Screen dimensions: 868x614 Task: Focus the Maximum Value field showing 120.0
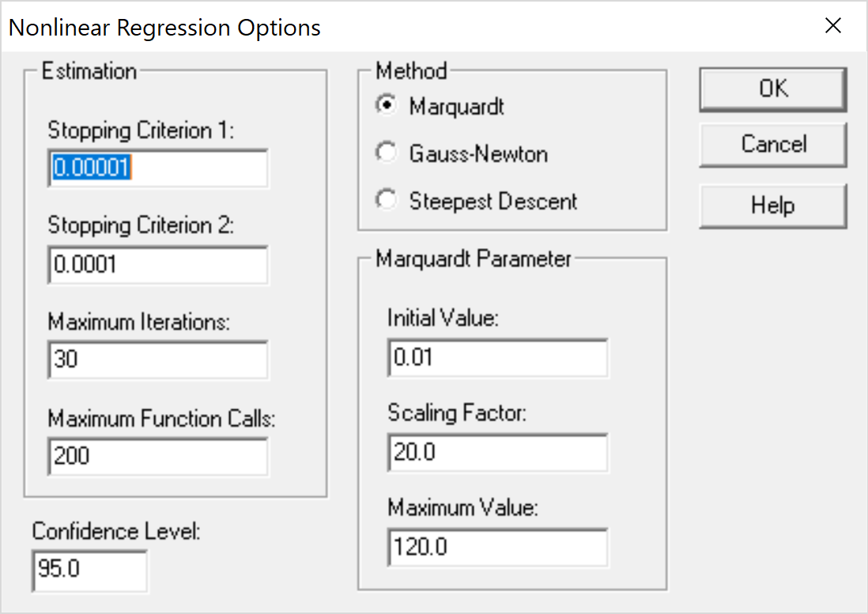[x=497, y=547]
